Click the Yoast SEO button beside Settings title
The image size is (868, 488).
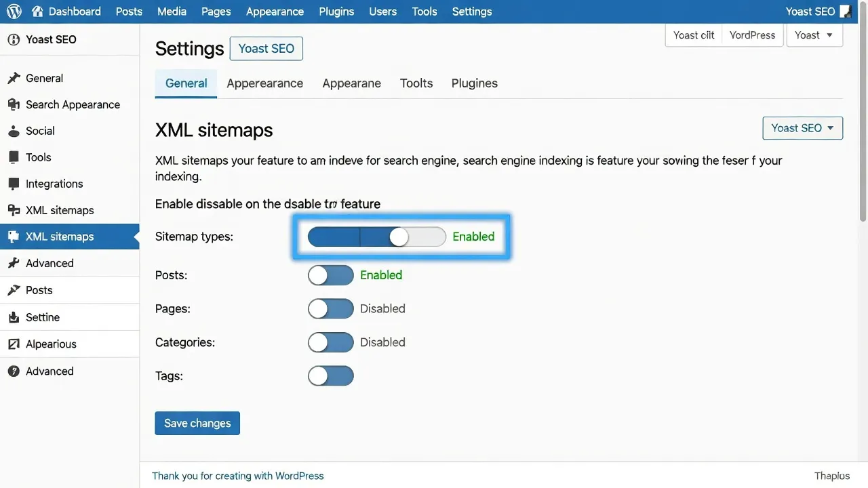tap(267, 49)
